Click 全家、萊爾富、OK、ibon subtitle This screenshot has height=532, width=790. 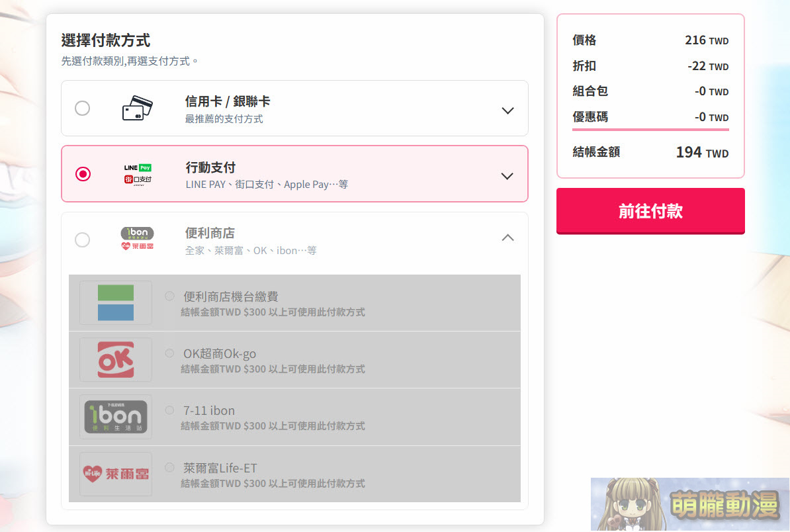pyautogui.click(x=250, y=250)
